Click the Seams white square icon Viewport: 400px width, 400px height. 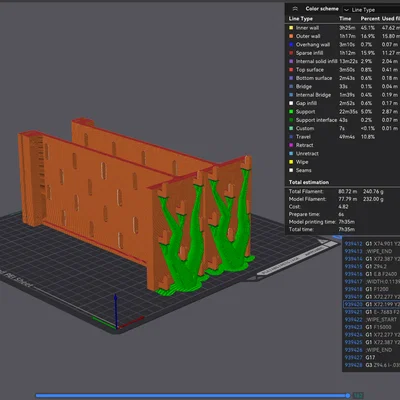pyautogui.click(x=291, y=170)
